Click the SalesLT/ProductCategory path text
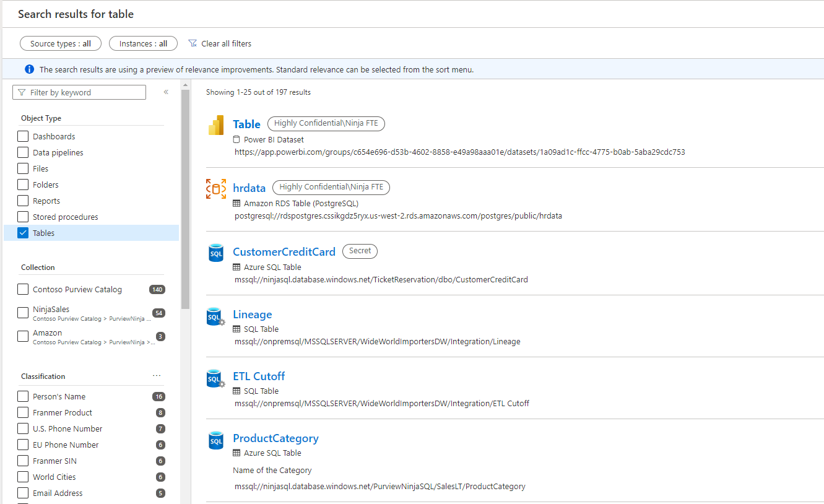Image resolution: width=824 pixels, height=504 pixels. (x=380, y=486)
